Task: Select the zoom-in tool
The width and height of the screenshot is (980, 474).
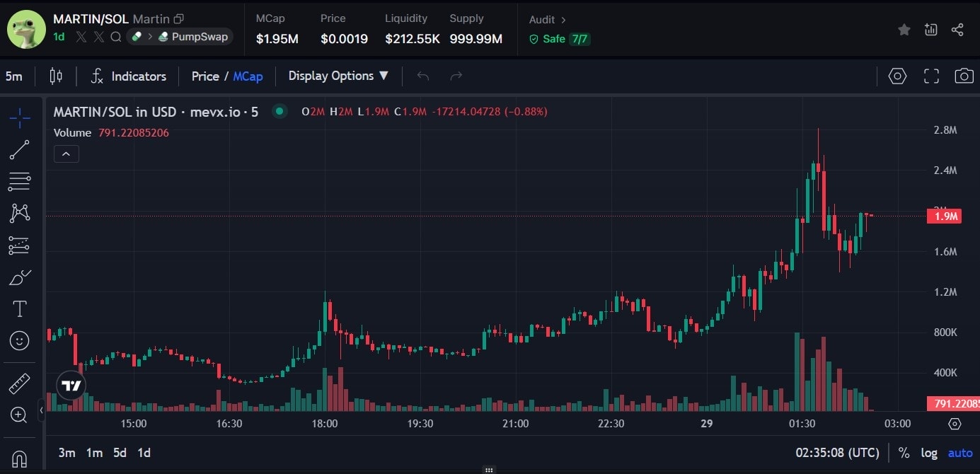Action: click(20, 415)
